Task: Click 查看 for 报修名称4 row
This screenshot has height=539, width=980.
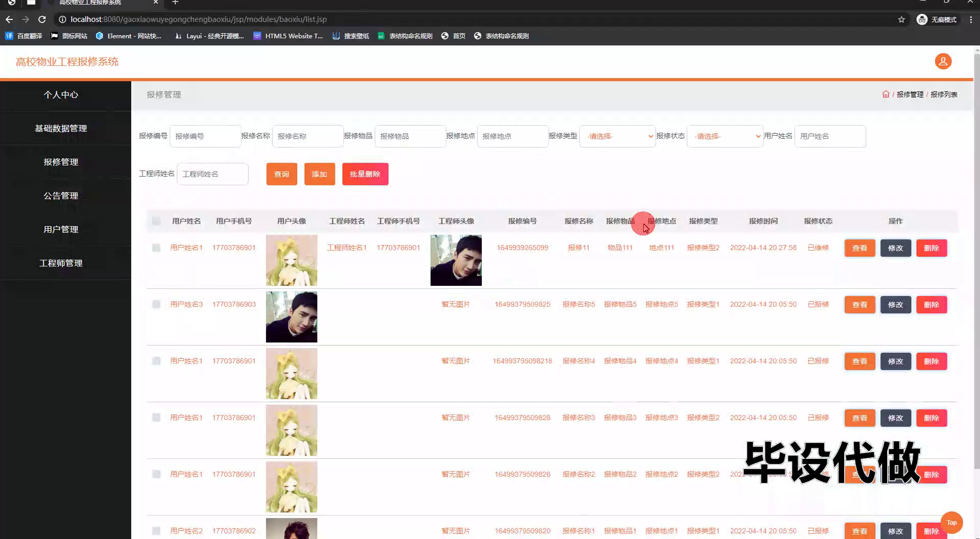Action: click(x=860, y=361)
